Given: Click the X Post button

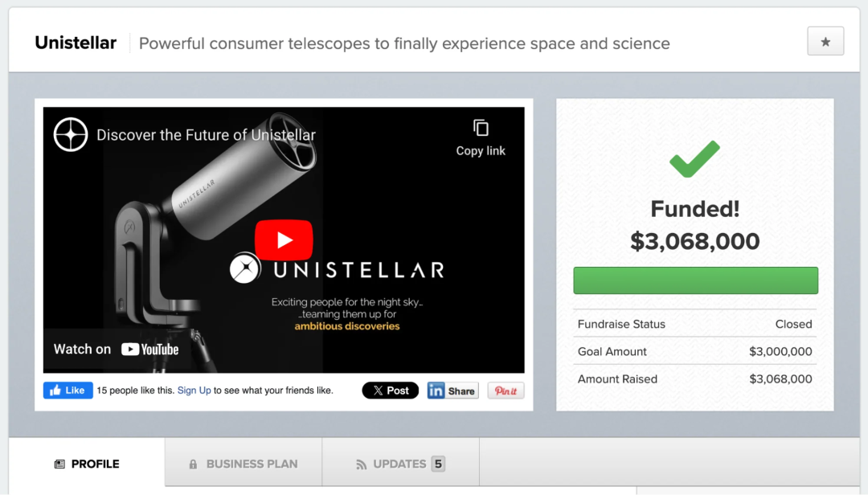Looking at the screenshot, I should click(x=391, y=391).
